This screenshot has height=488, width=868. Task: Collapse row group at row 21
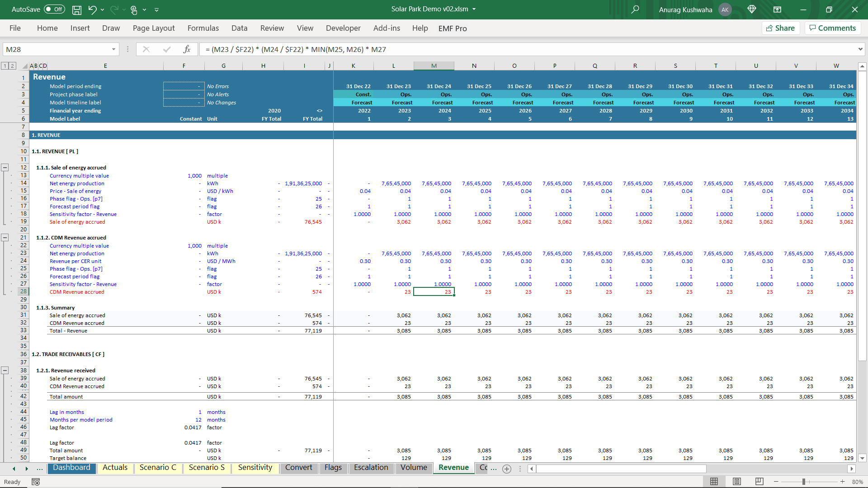click(x=5, y=238)
